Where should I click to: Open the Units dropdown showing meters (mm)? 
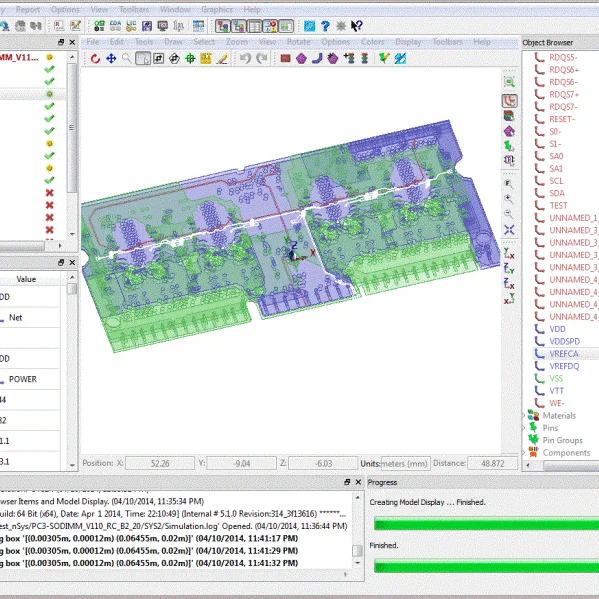[406, 463]
